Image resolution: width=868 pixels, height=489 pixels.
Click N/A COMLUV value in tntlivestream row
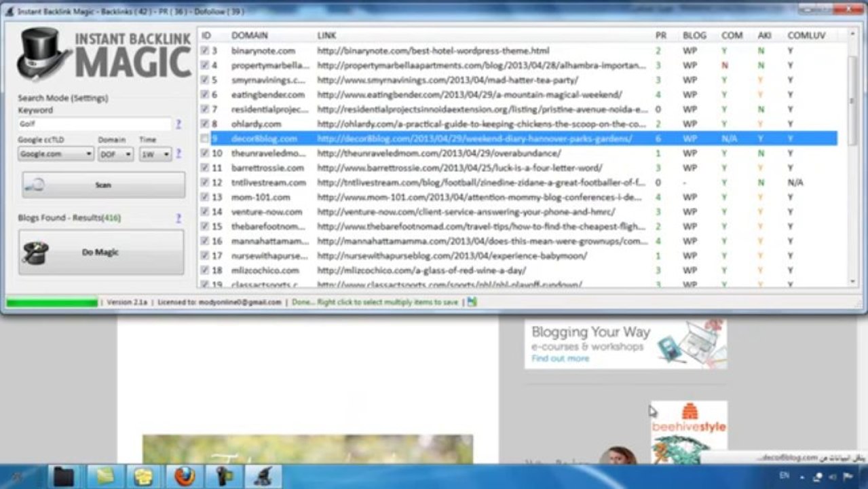click(795, 183)
